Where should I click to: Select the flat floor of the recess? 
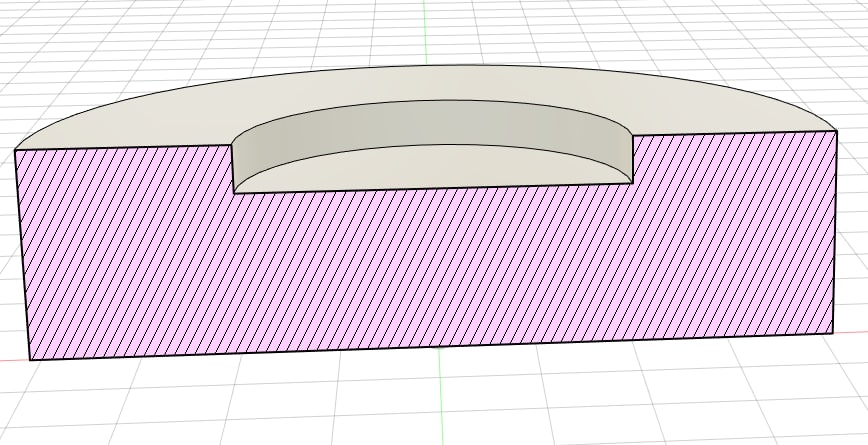[x=432, y=168]
